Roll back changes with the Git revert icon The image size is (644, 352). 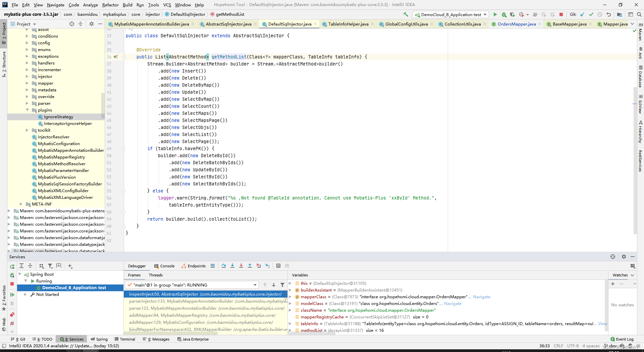pyautogui.click(x=608, y=14)
